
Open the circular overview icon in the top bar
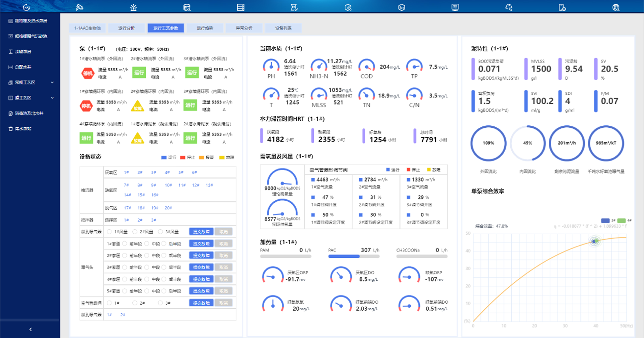pos(26,7)
